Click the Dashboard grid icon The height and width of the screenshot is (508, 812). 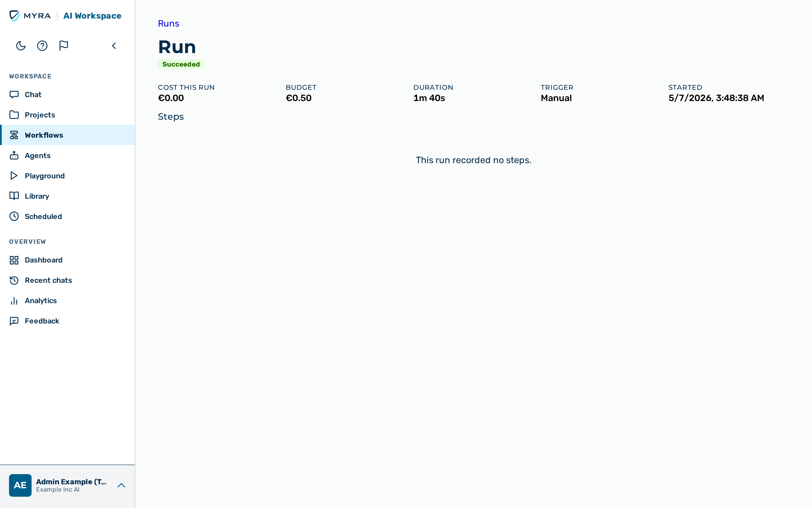tap(14, 260)
